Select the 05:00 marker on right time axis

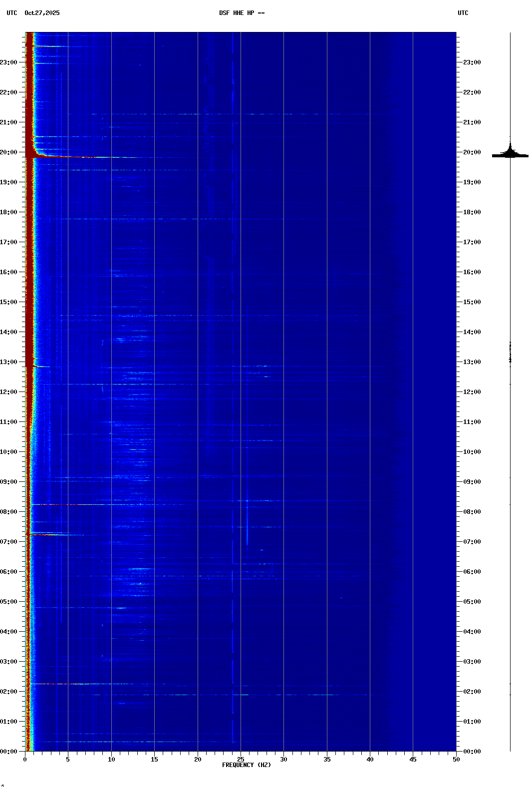pyautogui.click(x=472, y=602)
